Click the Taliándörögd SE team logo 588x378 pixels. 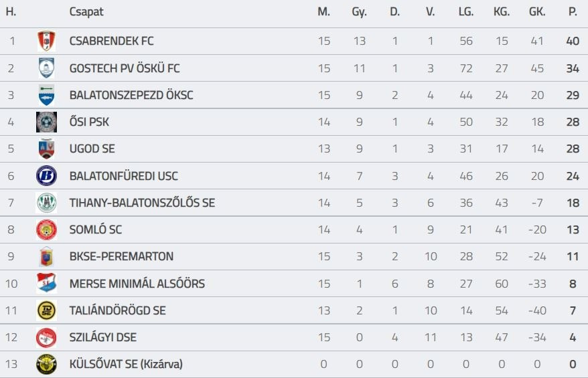(46, 310)
